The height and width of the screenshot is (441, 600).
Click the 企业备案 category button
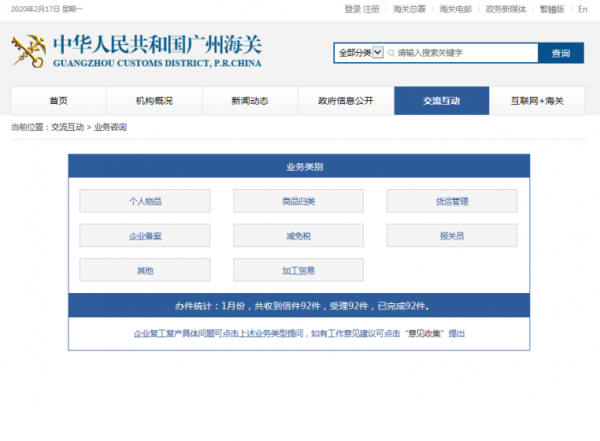145,236
